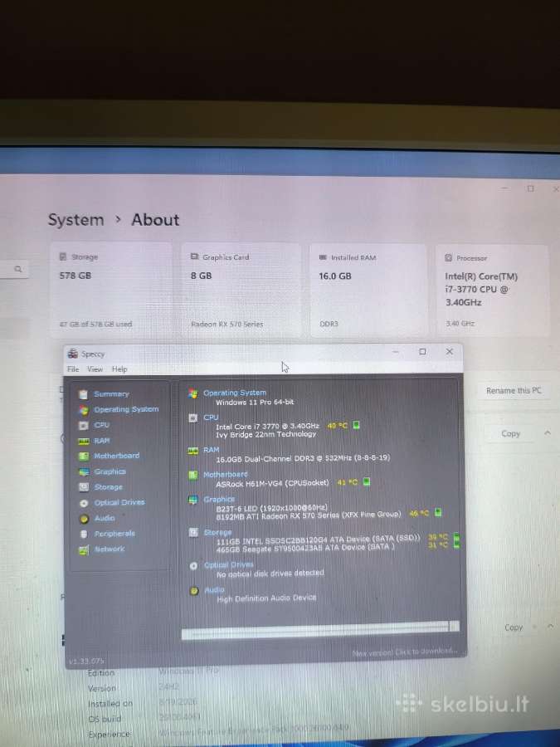
Task: Click 'ASRock H61M-VG4 (CPUSocket)' text
Action: (272, 483)
